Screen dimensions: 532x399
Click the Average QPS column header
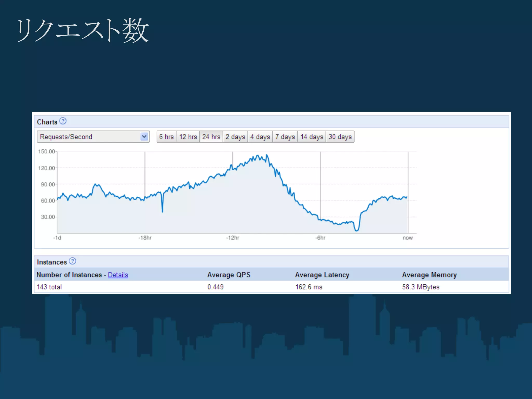pos(229,275)
